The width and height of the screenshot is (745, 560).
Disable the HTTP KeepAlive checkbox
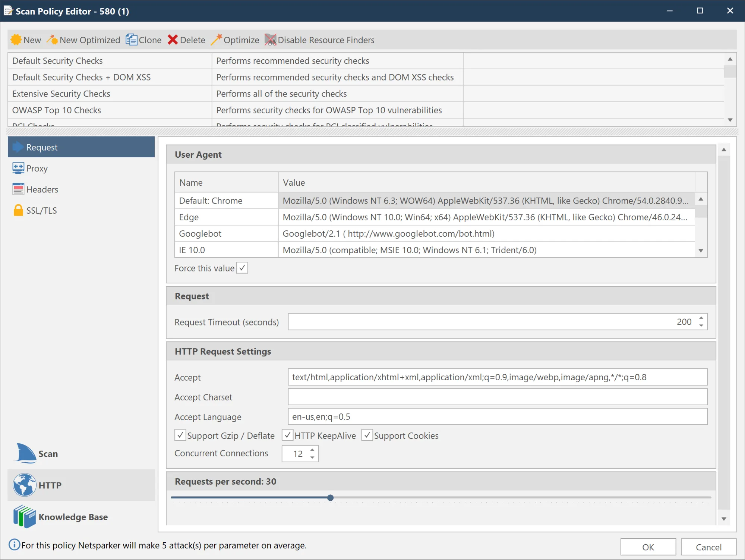point(287,435)
